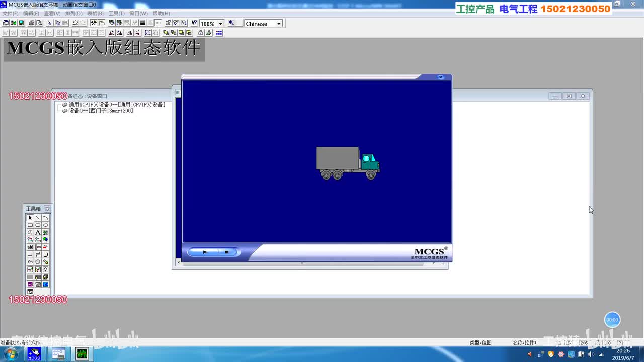
Task: Maximize the 设备窗口 device window
Action: (x=569, y=96)
